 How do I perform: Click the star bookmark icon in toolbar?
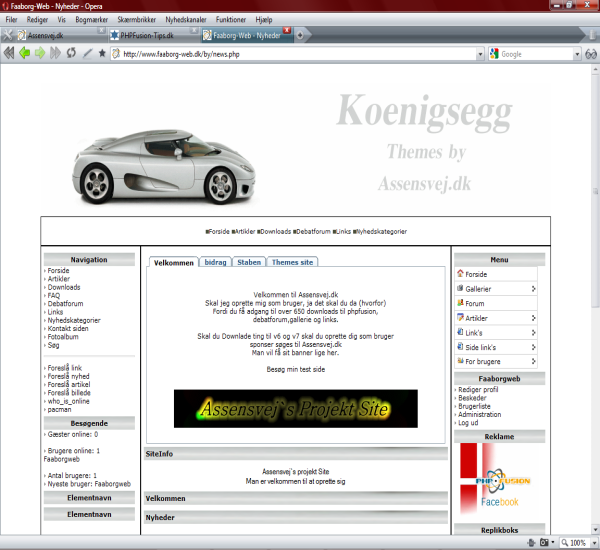[x=102, y=53]
